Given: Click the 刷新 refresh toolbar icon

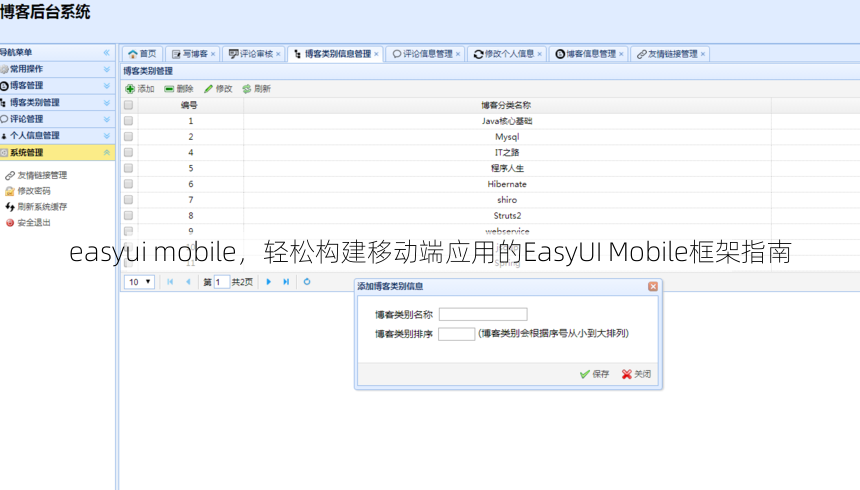Looking at the screenshot, I should [247, 89].
